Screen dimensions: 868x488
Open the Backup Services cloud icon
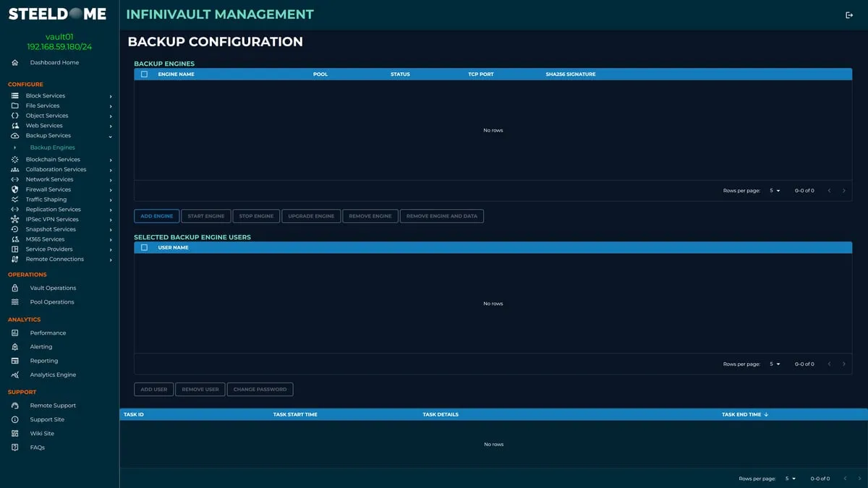point(15,135)
